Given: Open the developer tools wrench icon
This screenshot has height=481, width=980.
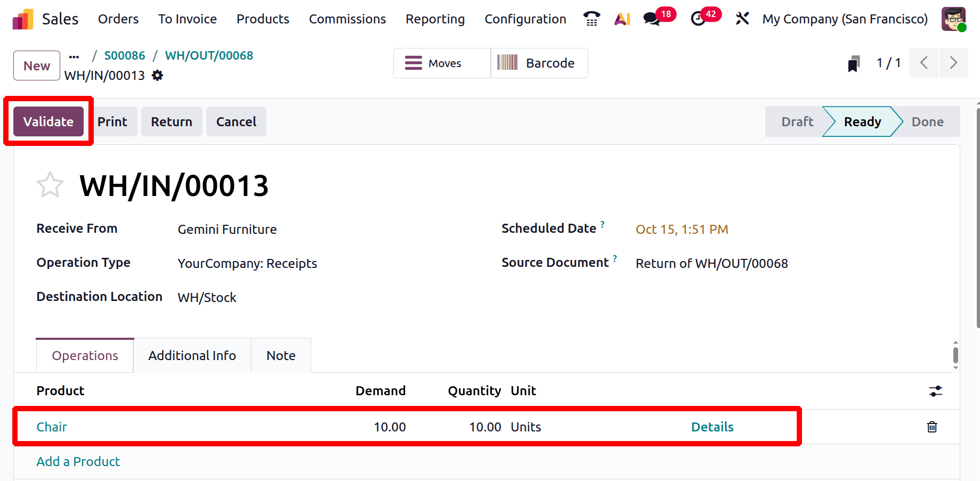Looking at the screenshot, I should (742, 19).
